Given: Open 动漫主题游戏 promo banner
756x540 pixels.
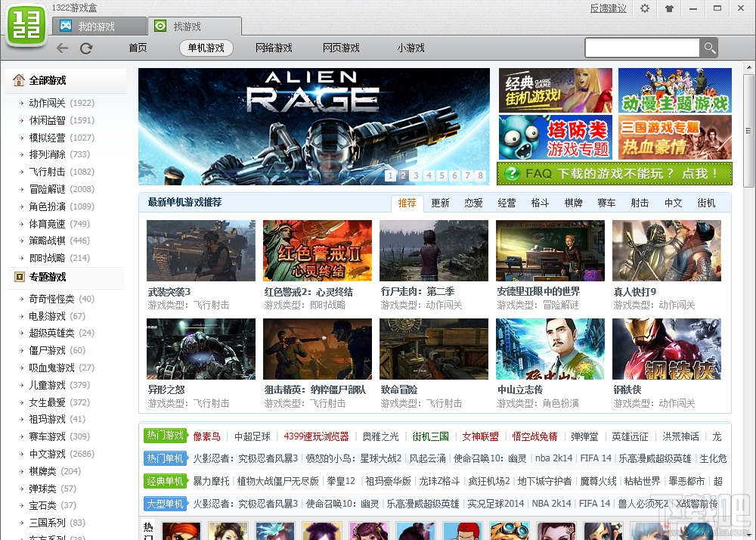Looking at the screenshot, I should [675, 90].
